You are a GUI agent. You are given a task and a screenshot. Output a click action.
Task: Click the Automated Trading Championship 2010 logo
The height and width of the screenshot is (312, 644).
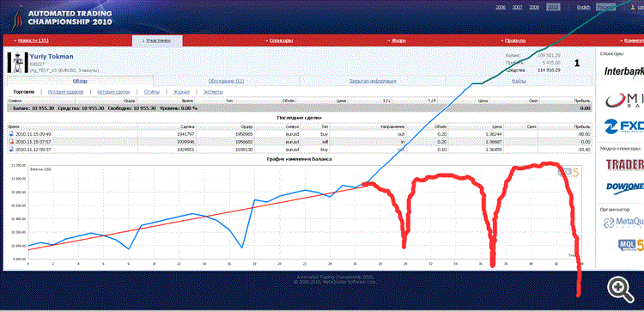tap(62, 18)
